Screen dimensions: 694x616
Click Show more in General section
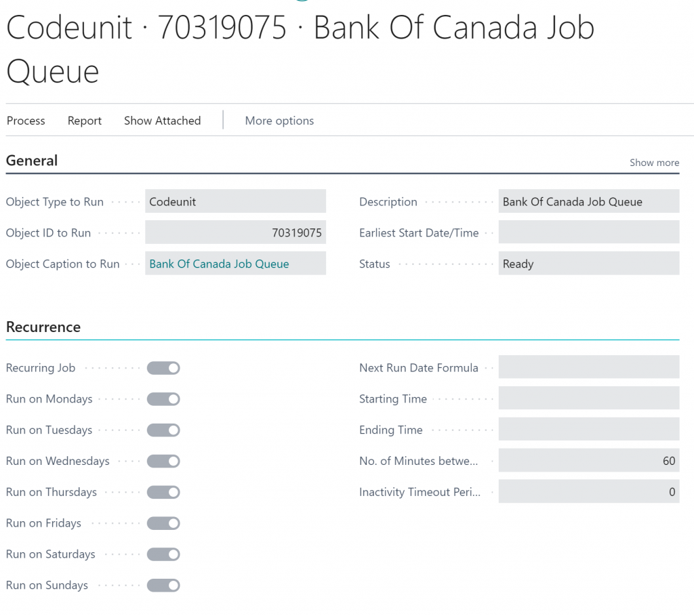[654, 163]
